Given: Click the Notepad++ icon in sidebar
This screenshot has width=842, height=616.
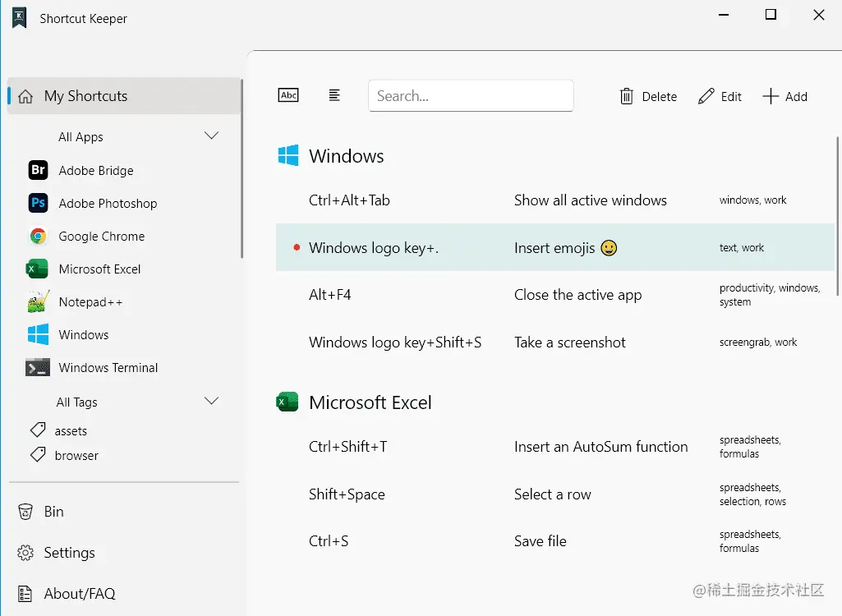Looking at the screenshot, I should 38,301.
